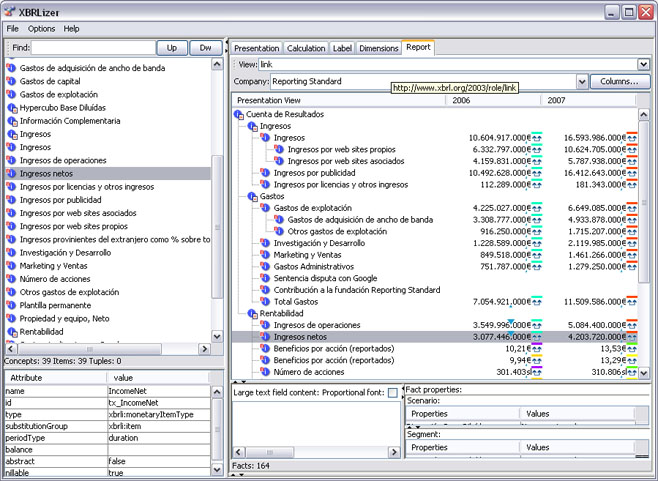This screenshot has height=481, width=658.
Task: Open the File menu
Action: pos(13,29)
